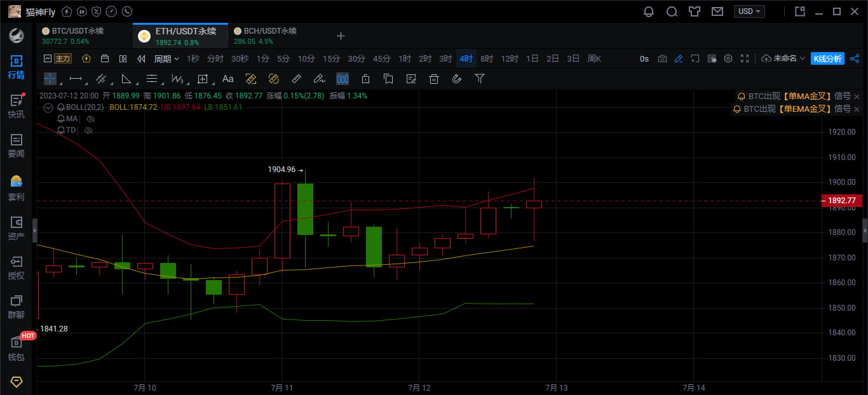Select the Fibonacci retracement tool

152,79
